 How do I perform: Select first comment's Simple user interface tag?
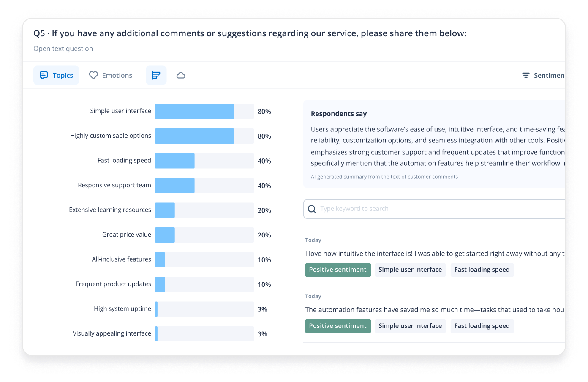(x=410, y=270)
